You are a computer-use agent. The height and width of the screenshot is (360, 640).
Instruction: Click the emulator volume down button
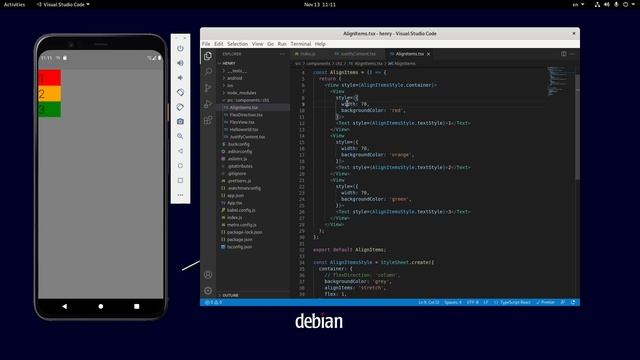[x=180, y=78]
